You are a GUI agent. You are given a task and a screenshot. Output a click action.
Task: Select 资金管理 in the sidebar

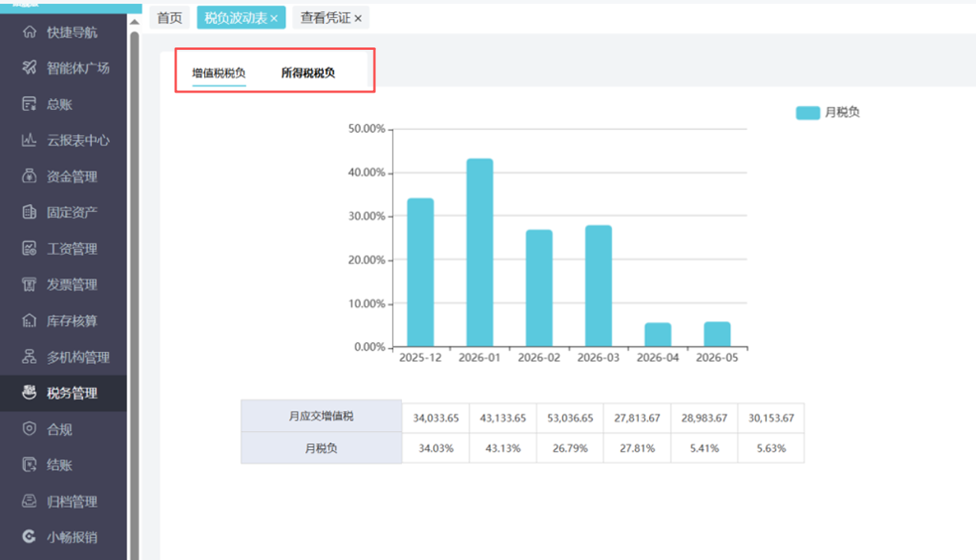coord(63,176)
